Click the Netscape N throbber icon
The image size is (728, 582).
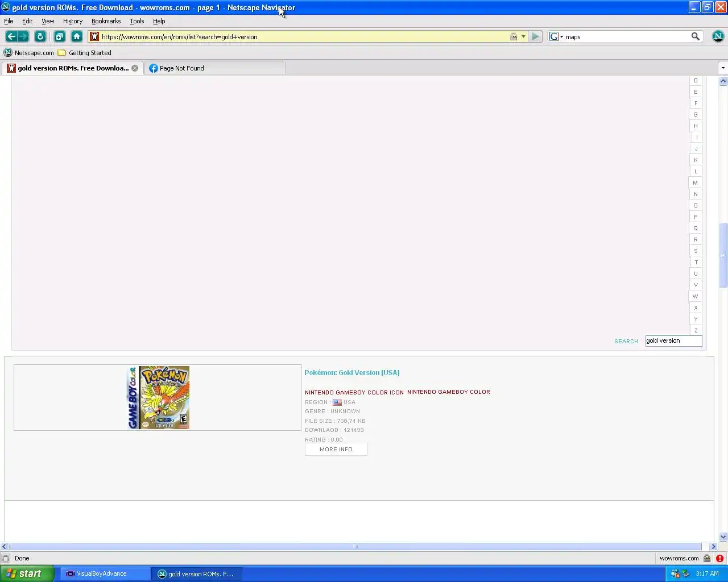(x=718, y=36)
